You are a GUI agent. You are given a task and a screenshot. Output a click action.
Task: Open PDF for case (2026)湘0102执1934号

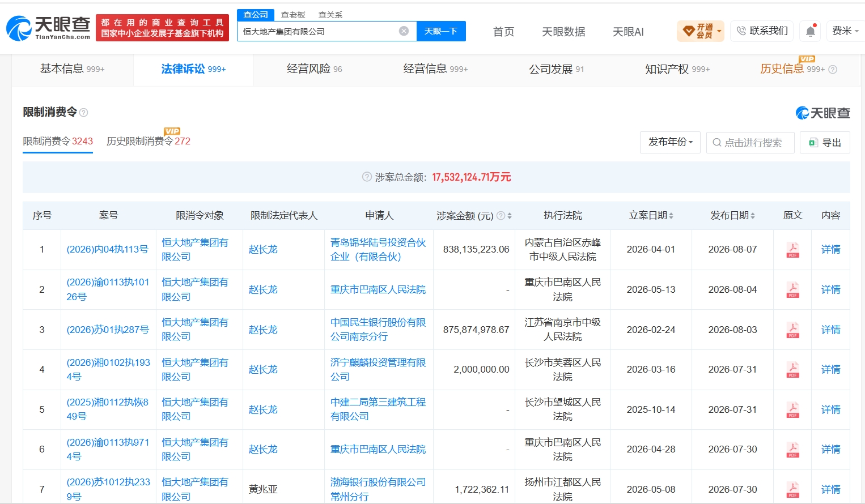792,370
